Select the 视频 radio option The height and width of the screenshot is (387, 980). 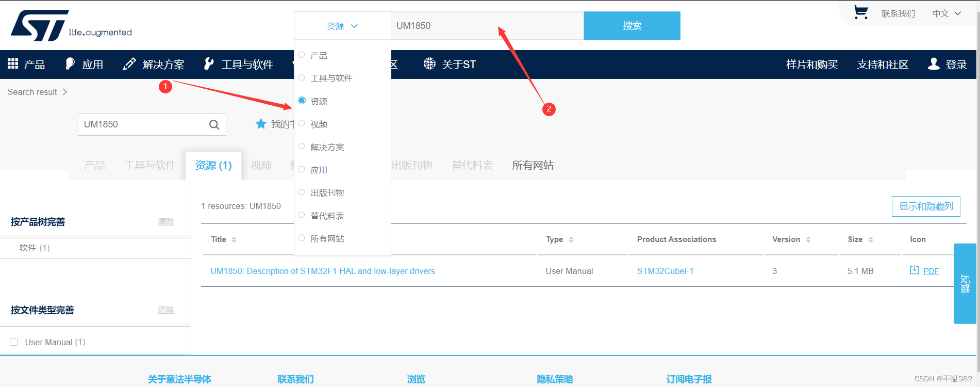click(x=302, y=123)
